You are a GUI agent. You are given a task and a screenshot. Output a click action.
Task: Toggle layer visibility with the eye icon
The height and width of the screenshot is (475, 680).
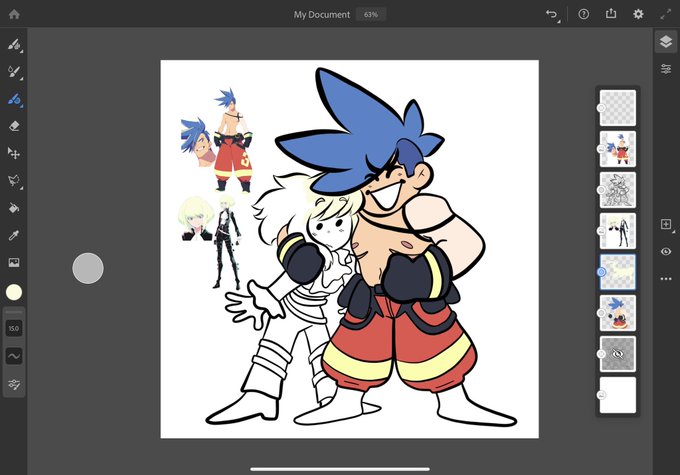[666, 252]
